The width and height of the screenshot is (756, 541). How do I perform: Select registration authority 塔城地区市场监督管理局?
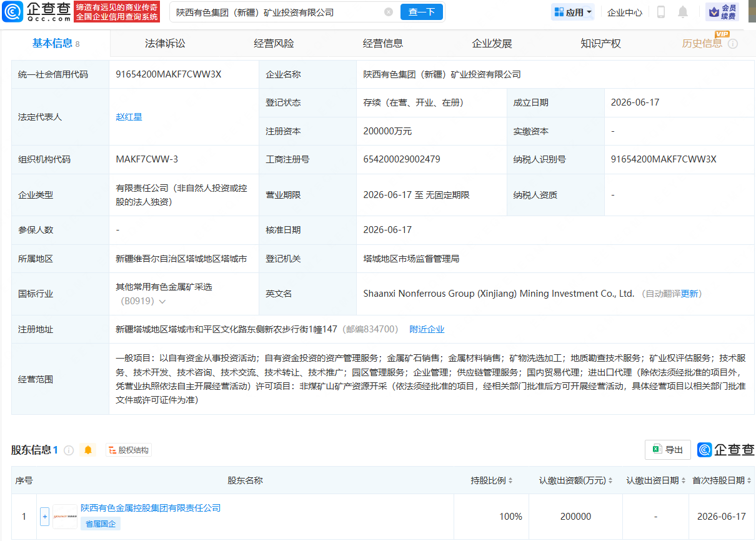pos(411,259)
